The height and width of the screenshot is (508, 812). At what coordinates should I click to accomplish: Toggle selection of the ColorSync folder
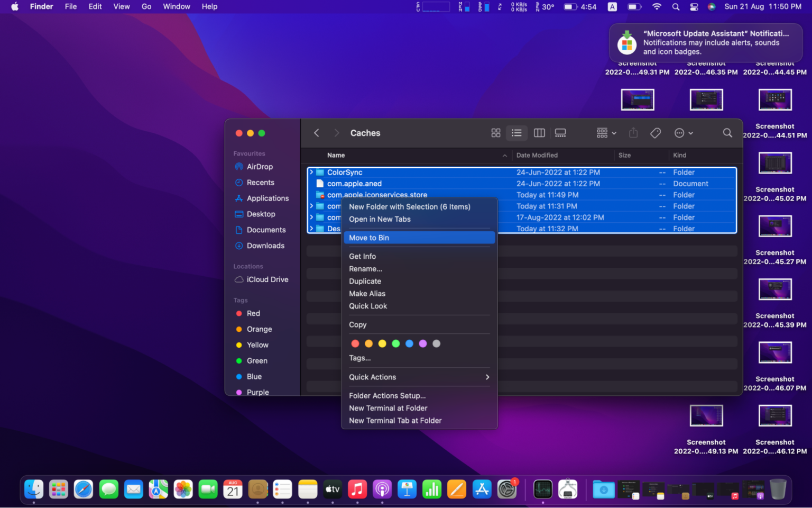coord(345,172)
